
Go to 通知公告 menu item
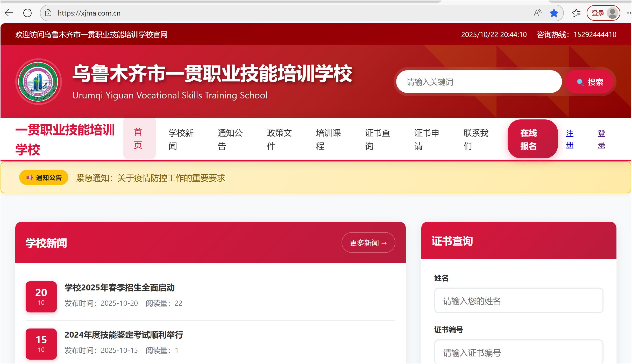coord(230,139)
